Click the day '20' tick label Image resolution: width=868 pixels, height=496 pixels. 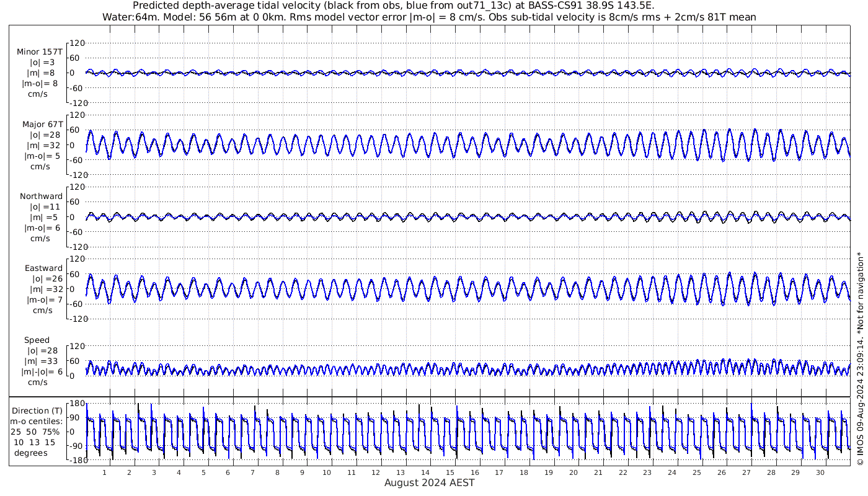click(x=573, y=472)
